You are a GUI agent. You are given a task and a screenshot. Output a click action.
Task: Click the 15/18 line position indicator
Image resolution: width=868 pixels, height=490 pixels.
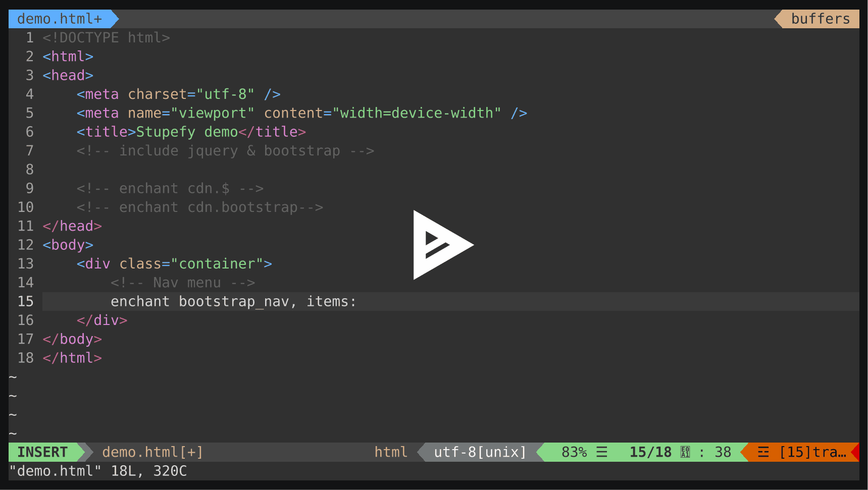(x=650, y=452)
